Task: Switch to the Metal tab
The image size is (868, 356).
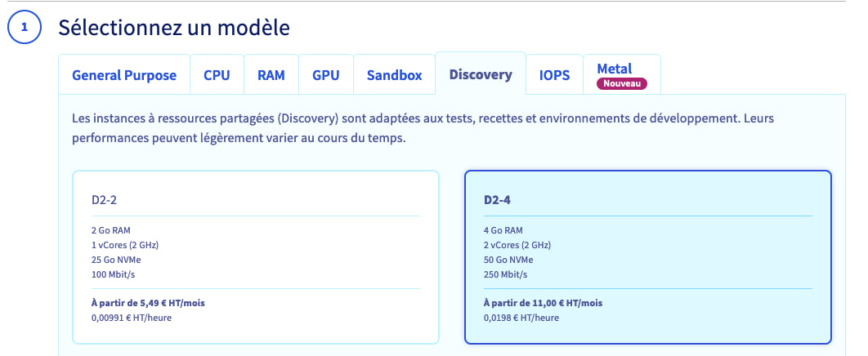Action: tap(615, 69)
